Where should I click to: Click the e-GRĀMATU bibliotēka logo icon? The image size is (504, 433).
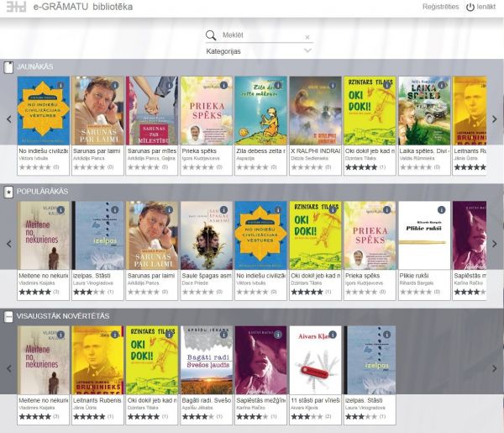pyautogui.click(x=16, y=7)
